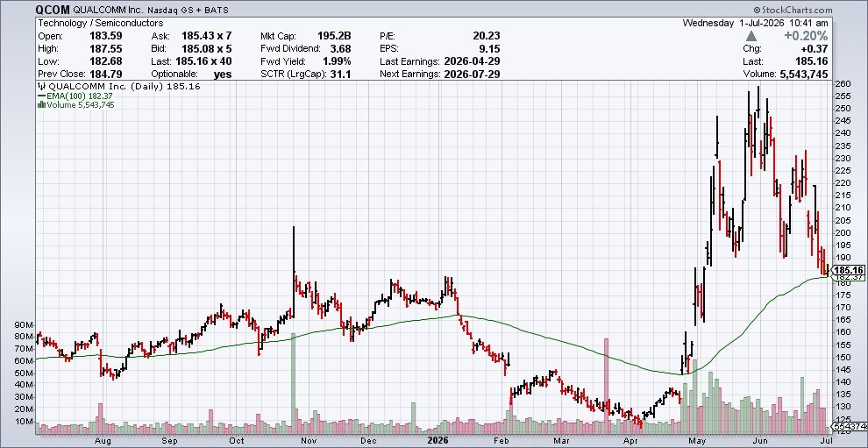Screen dimensions: 868x448
Task: Click the Chg value +0.37
Action: pyautogui.click(x=816, y=49)
